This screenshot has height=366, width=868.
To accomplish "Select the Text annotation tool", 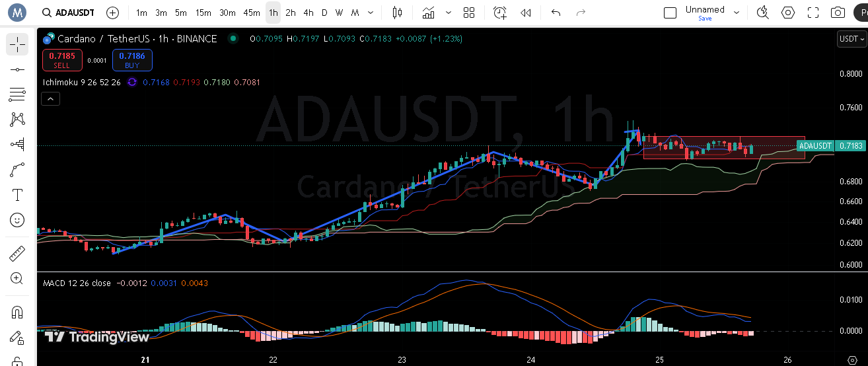I will click(17, 195).
